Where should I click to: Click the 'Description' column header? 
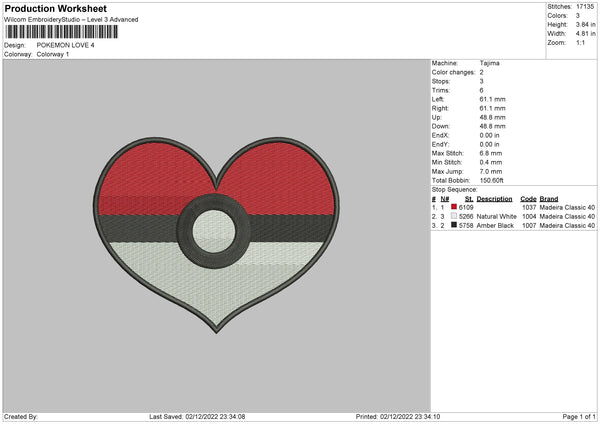tap(494, 199)
